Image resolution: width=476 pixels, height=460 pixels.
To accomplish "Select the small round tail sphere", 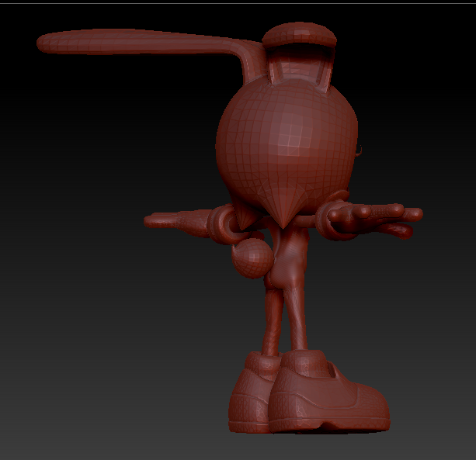I will tap(252, 258).
